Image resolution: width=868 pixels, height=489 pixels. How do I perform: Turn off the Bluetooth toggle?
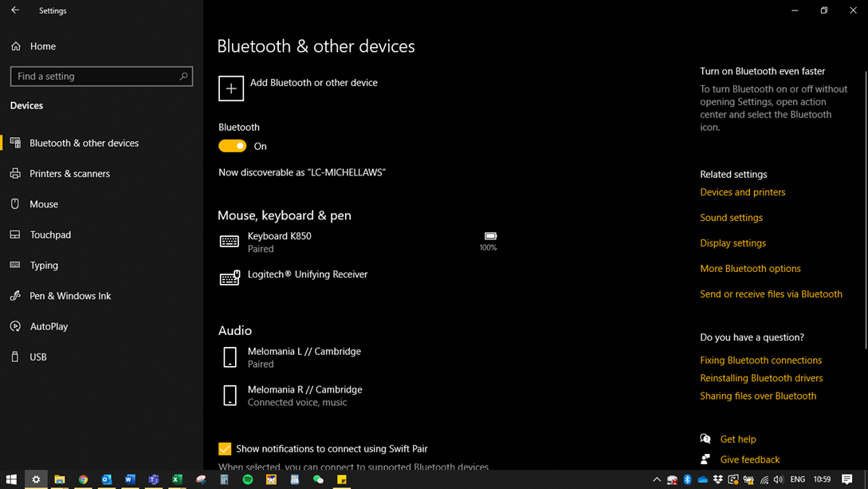coord(233,146)
